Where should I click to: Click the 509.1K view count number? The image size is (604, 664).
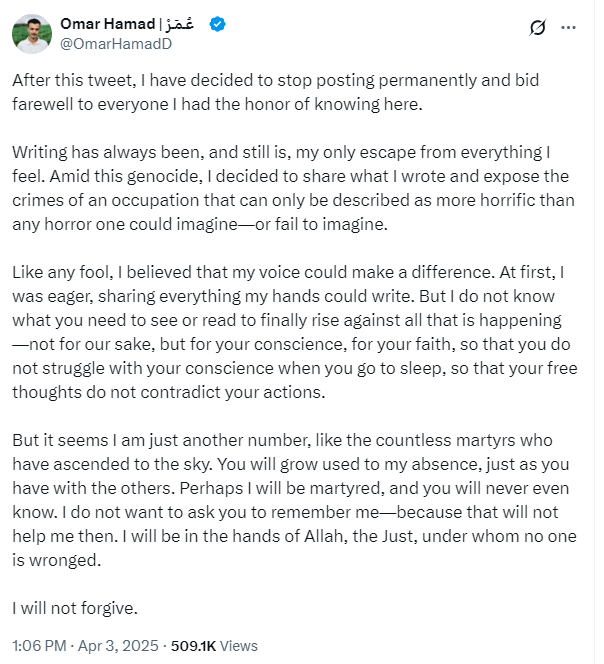201,645
